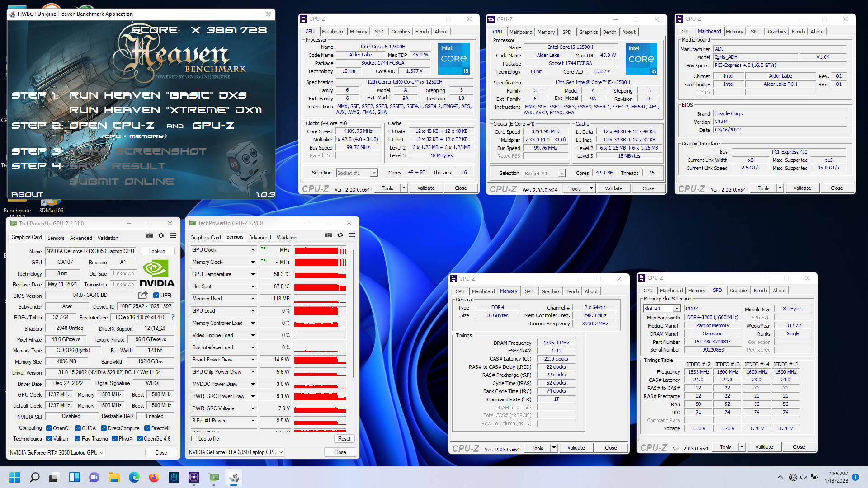Open File Explorer from the taskbar
The height and width of the screenshot is (488, 868).
pyautogui.click(x=114, y=477)
